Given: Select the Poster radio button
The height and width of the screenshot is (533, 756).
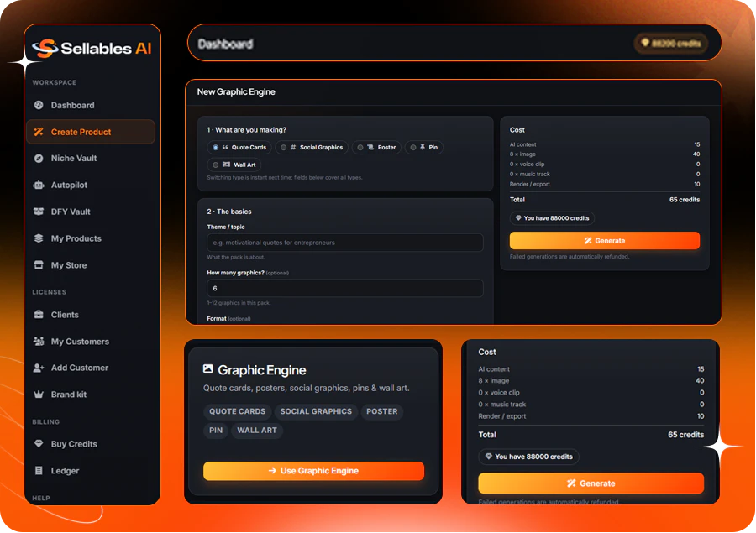Looking at the screenshot, I should pyautogui.click(x=360, y=148).
